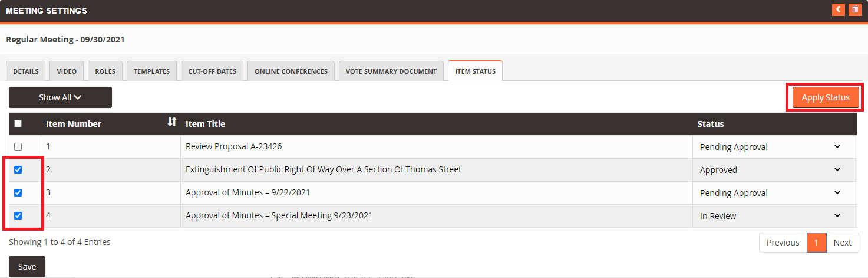868x278 pixels.
Task: Go to the Online Conferences tab
Action: tap(291, 71)
